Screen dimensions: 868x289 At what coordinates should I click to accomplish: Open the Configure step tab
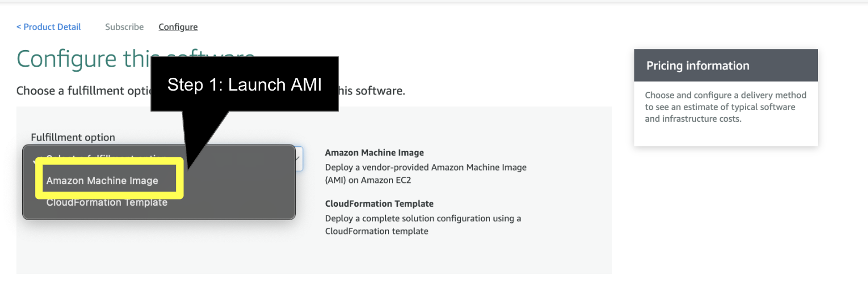click(x=178, y=27)
